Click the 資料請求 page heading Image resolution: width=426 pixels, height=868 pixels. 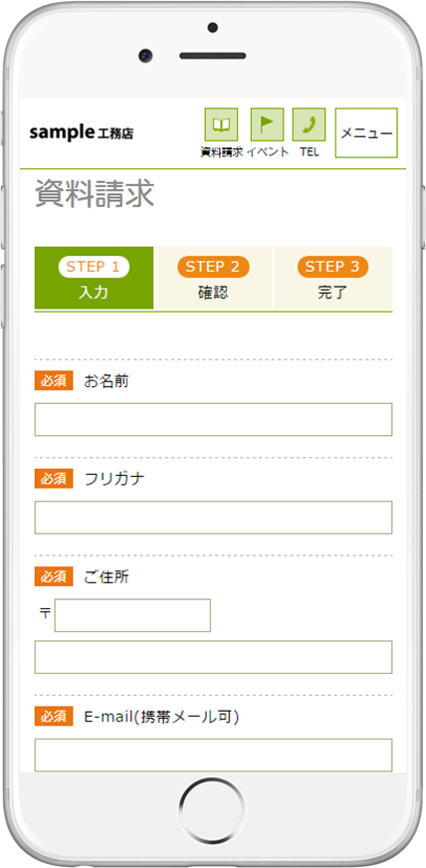95,194
